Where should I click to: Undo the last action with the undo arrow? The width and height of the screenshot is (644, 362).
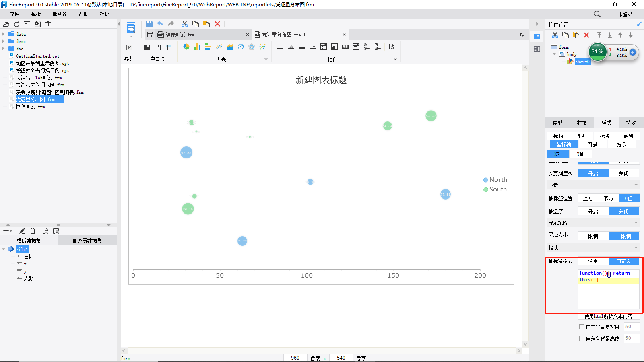(160, 24)
